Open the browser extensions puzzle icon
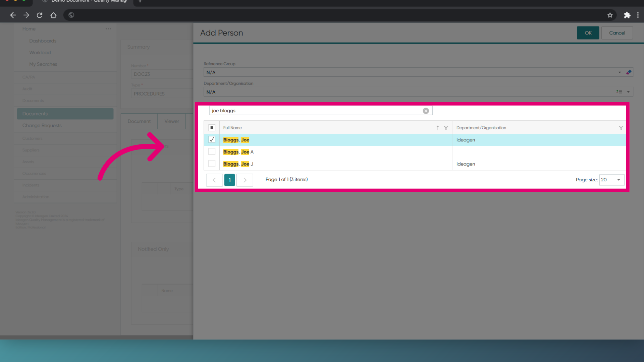The width and height of the screenshot is (644, 362). (x=627, y=15)
